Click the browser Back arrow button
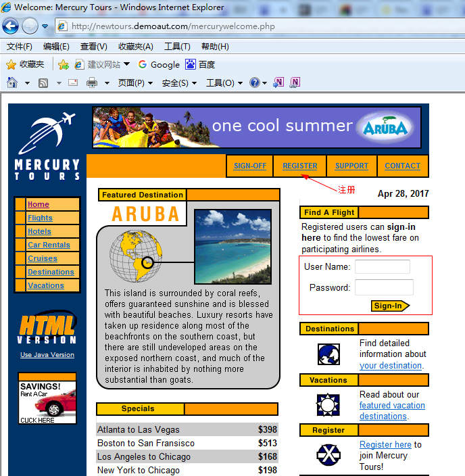The height and width of the screenshot is (476, 465). (x=10, y=26)
